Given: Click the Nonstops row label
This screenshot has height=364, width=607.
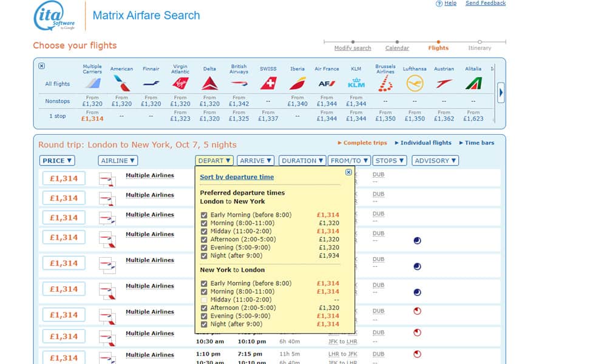Looking at the screenshot, I should 57,101.
